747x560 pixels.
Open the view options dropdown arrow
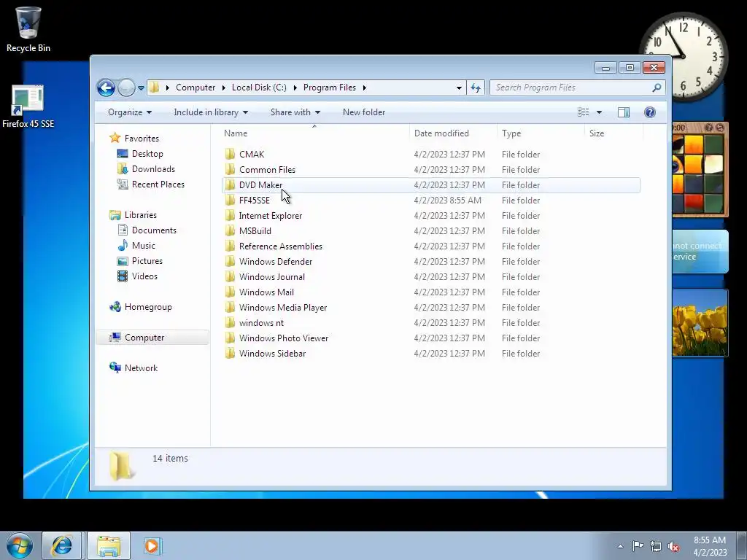pyautogui.click(x=600, y=112)
